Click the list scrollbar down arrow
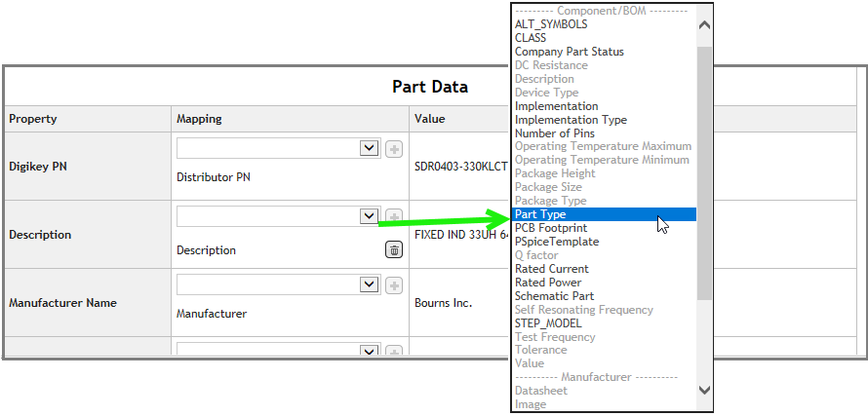This screenshot has width=868, height=416. point(704,390)
